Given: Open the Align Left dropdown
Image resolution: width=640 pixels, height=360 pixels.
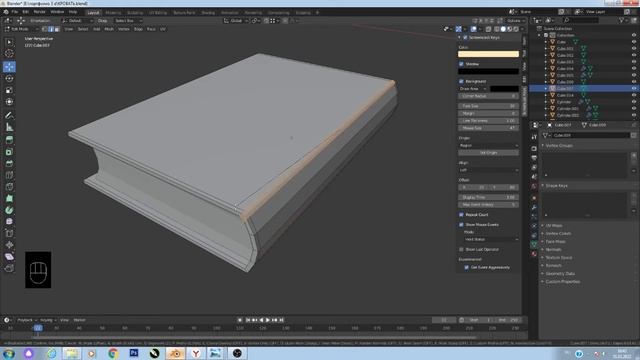Looking at the screenshot, I should 489,170.
